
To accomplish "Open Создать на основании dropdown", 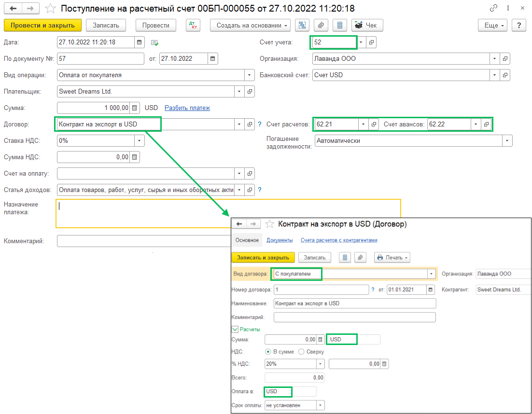I will pyautogui.click(x=251, y=25).
